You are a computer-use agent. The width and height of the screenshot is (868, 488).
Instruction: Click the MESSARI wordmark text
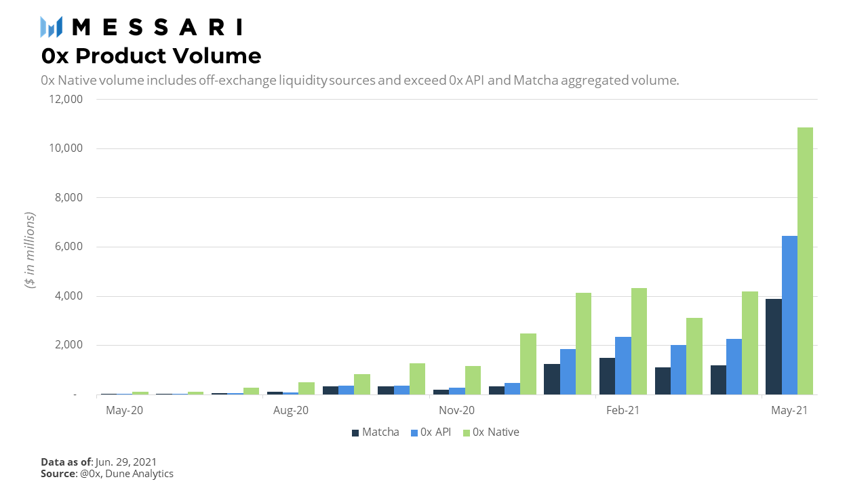[157, 27]
